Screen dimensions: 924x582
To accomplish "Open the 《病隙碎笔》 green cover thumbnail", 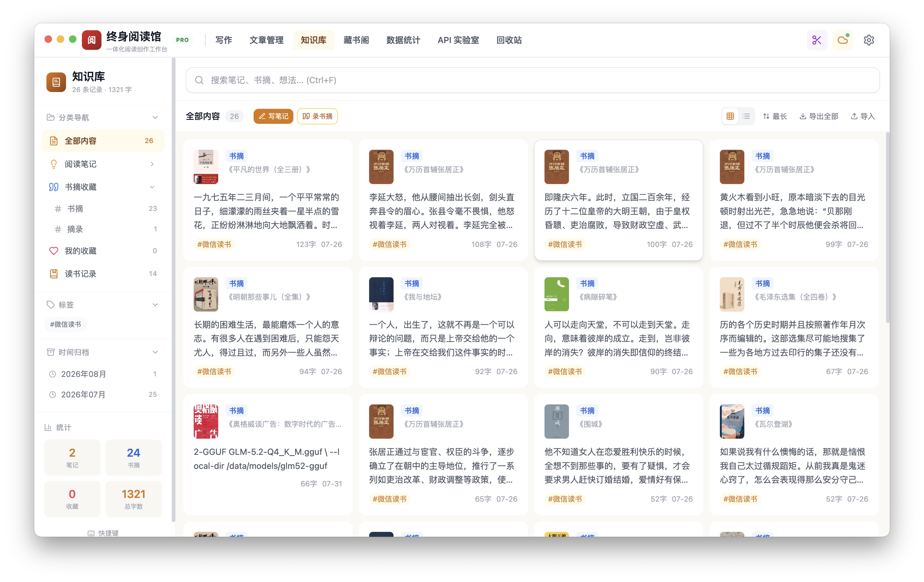I will [556, 294].
